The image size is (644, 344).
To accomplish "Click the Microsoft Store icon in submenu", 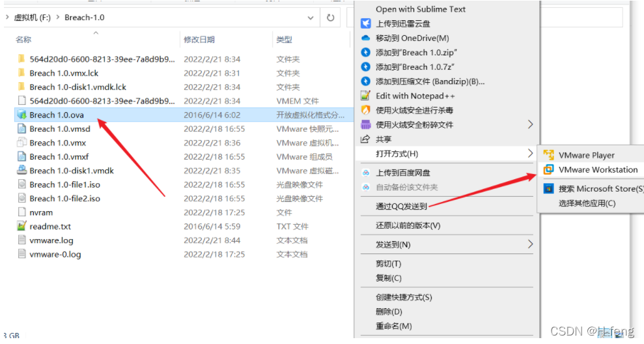I will [x=549, y=188].
